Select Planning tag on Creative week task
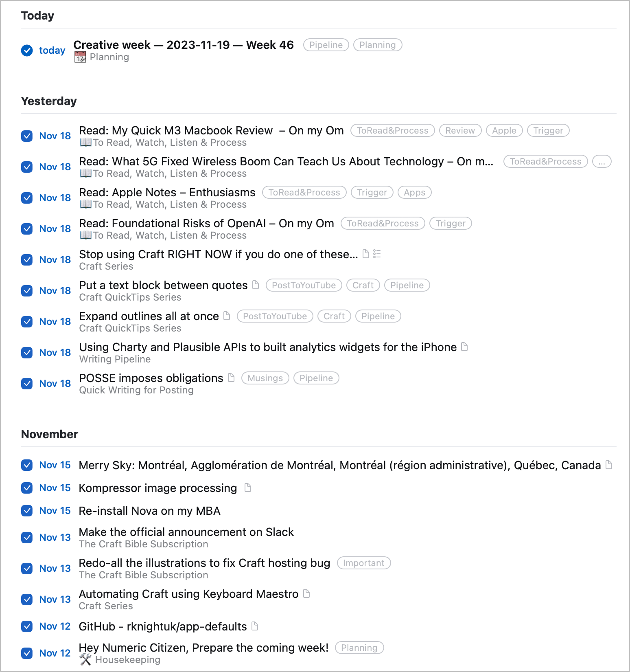Viewport: 630px width, 672px height. (378, 45)
